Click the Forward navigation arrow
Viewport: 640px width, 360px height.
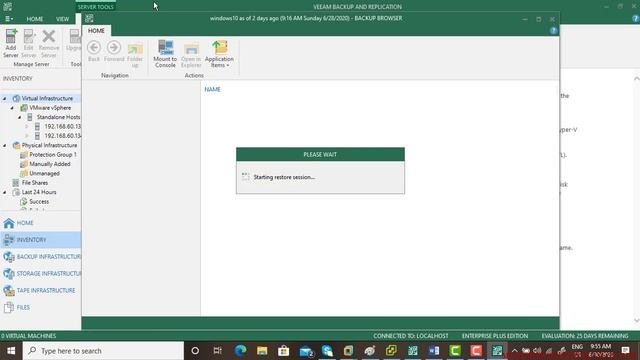coord(114,51)
